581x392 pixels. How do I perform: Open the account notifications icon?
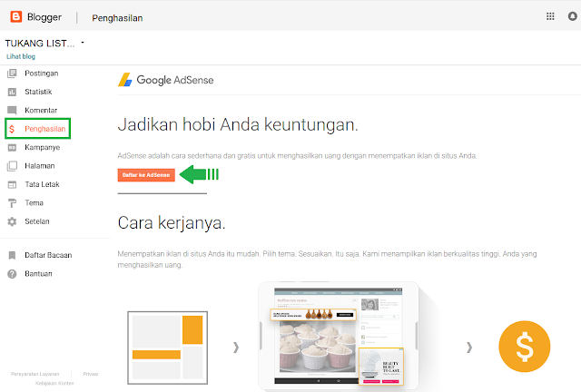pyautogui.click(x=573, y=16)
